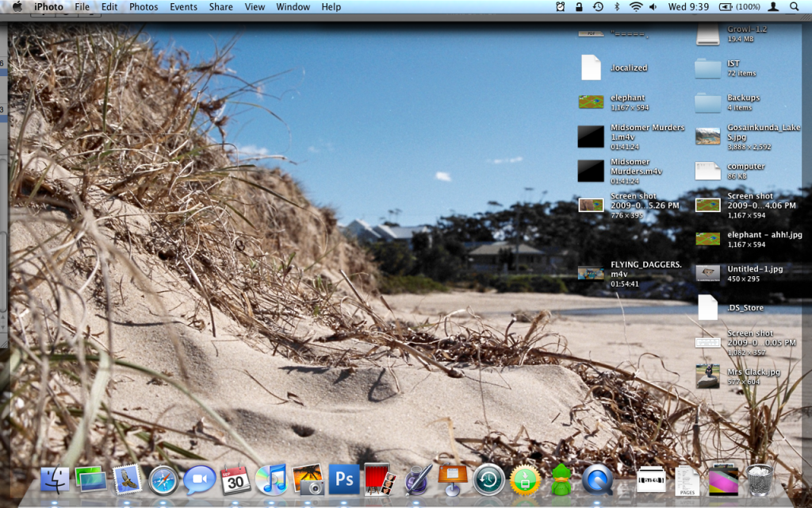The image size is (812, 508).
Task: Select Mrs Clack.jpg image file
Action: click(x=707, y=376)
